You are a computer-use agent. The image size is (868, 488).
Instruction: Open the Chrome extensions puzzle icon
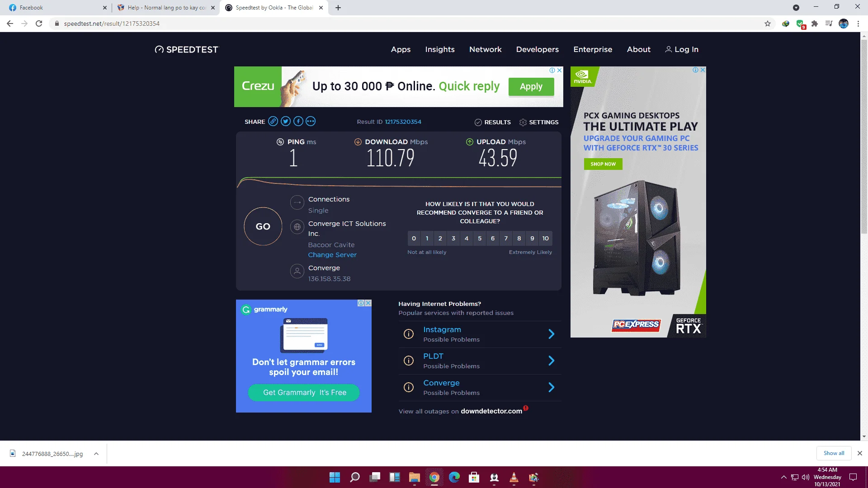point(815,23)
